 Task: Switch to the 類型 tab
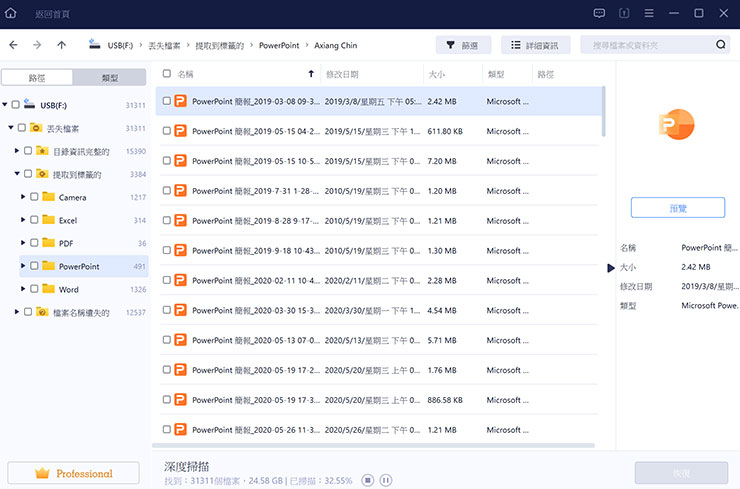click(109, 77)
